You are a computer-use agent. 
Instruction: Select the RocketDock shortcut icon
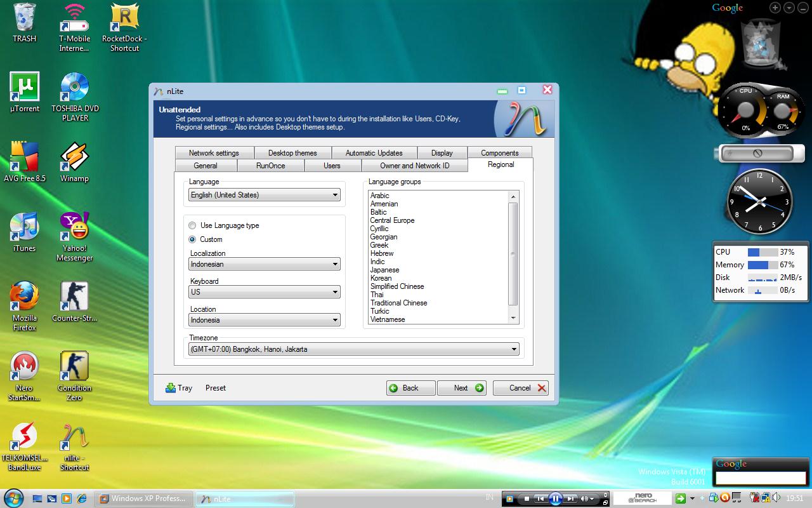coord(124,27)
